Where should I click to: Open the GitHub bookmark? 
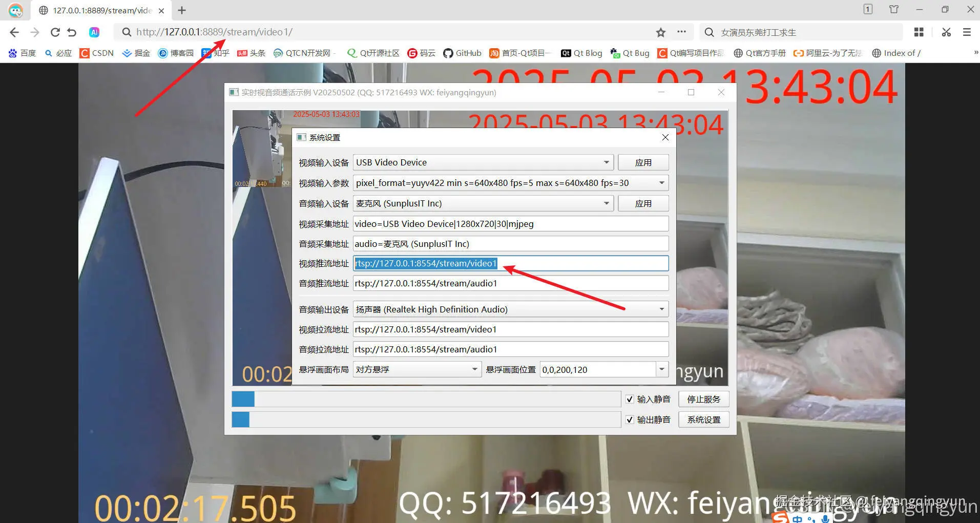click(462, 53)
